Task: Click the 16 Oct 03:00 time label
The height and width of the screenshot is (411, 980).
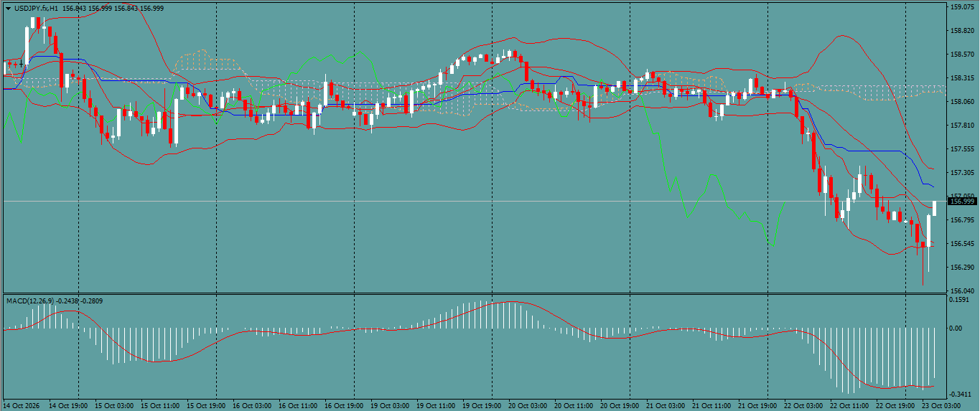Action: (x=251, y=405)
